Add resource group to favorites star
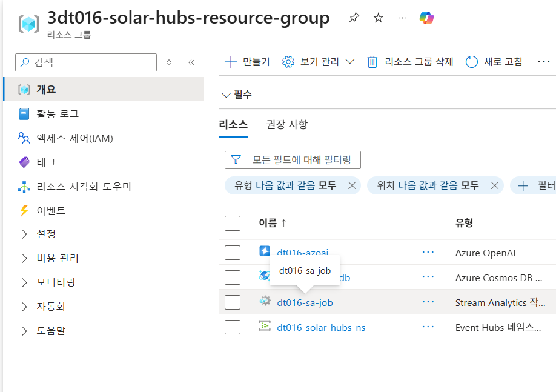556x392 pixels. point(379,18)
